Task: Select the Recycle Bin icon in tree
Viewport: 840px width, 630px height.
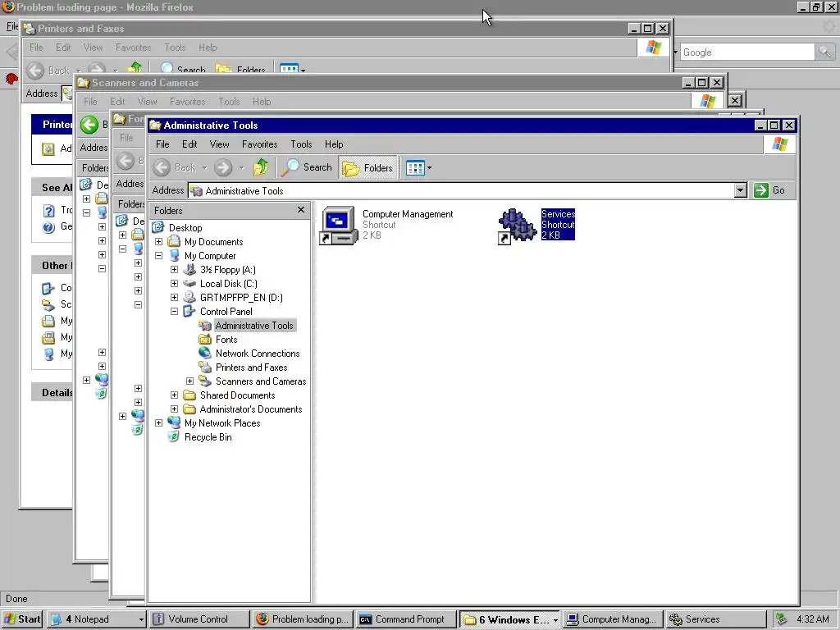Action: [174, 436]
